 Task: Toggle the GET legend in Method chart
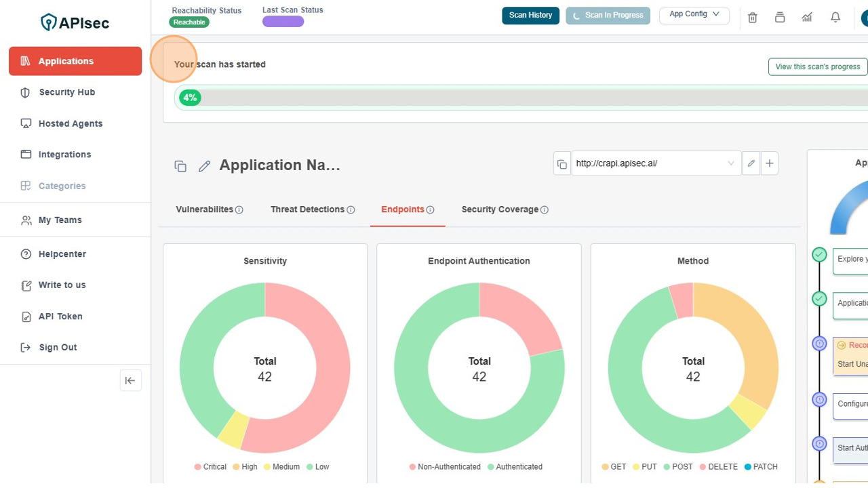coord(613,467)
